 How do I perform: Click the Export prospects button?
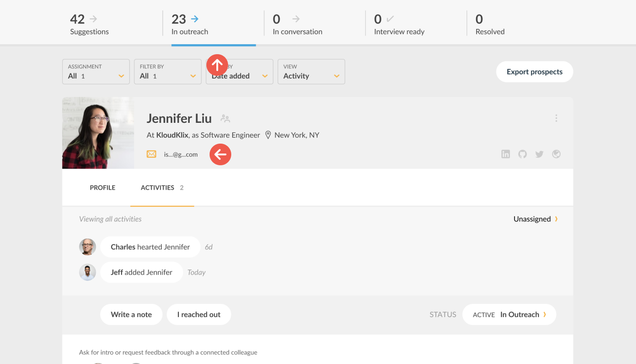click(534, 72)
